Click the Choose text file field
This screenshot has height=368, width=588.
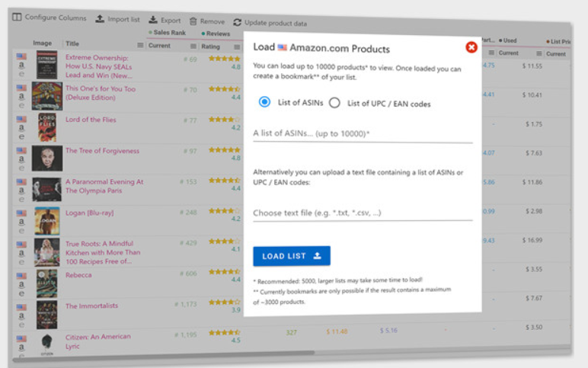pos(363,213)
